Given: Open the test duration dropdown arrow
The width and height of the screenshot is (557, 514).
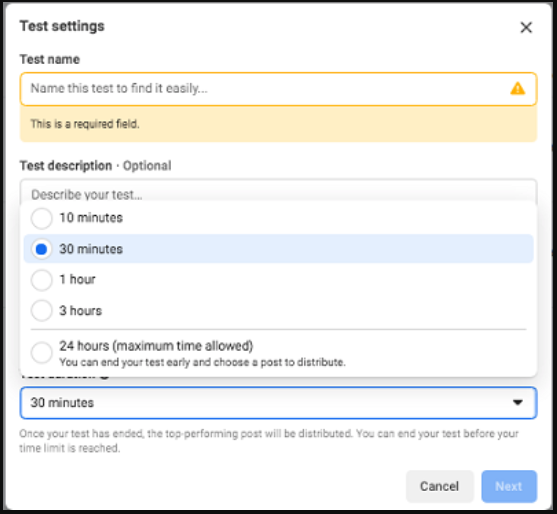Looking at the screenshot, I should (518, 402).
